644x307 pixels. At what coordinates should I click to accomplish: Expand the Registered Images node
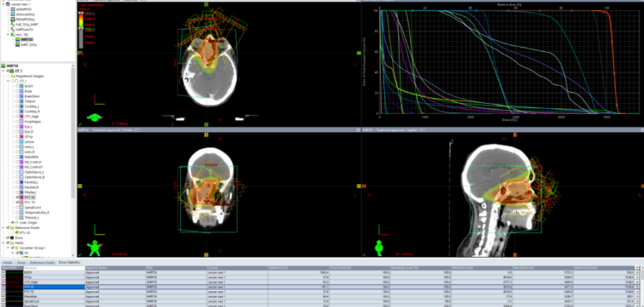tap(8, 76)
